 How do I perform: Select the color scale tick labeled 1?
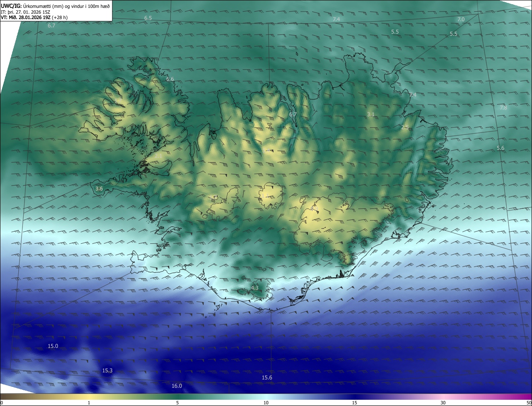pos(89,403)
